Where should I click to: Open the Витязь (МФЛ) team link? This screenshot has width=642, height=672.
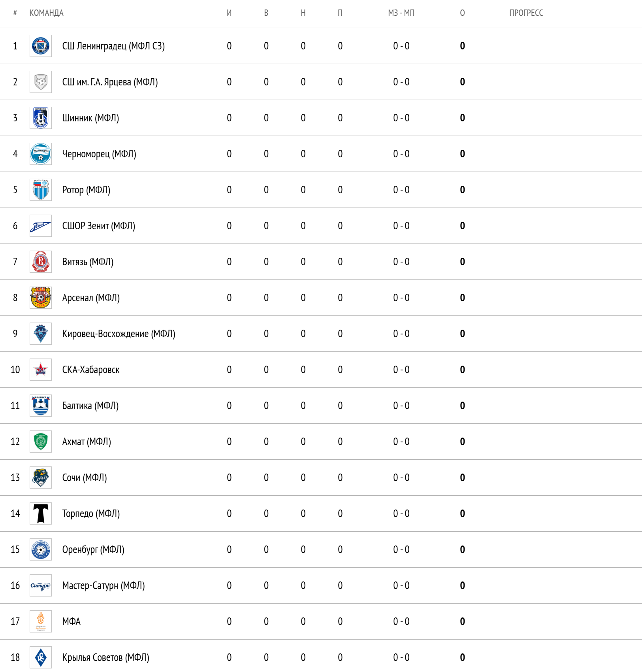point(88,262)
